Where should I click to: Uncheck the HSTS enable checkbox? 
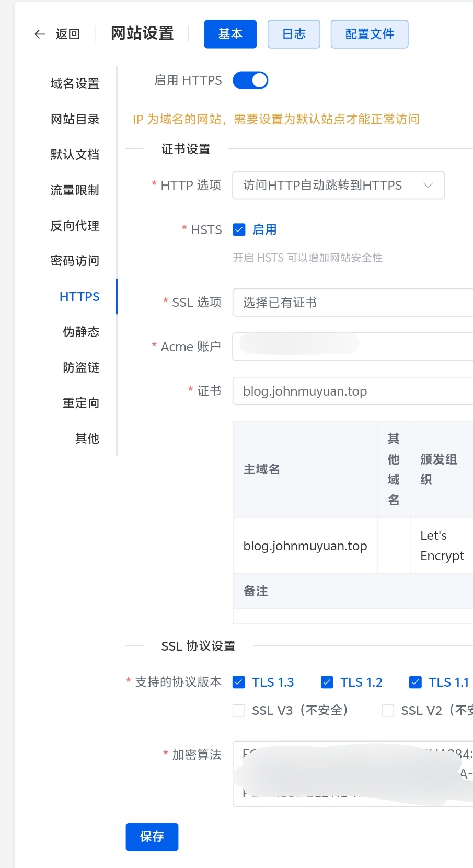click(239, 230)
